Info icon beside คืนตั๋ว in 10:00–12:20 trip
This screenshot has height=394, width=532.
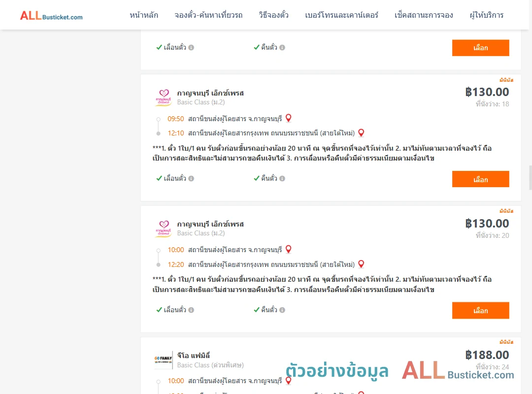(x=282, y=310)
